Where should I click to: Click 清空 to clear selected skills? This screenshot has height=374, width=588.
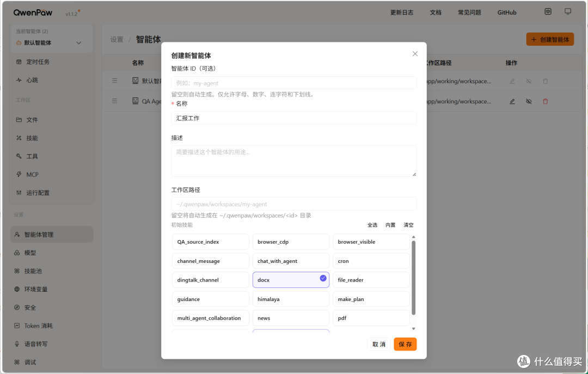point(408,225)
